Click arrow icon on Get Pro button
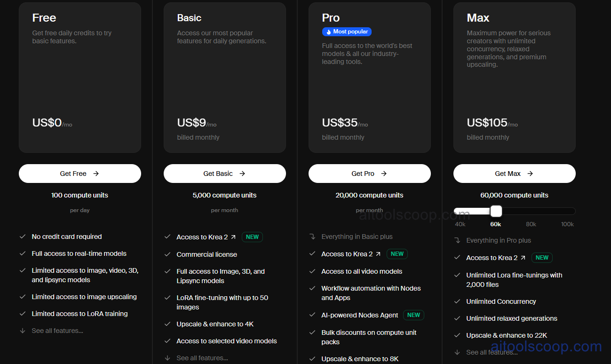 point(384,174)
